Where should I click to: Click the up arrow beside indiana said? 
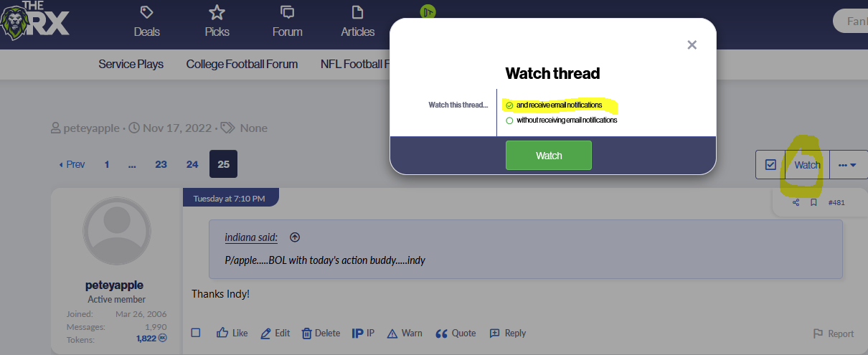pyautogui.click(x=294, y=237)
